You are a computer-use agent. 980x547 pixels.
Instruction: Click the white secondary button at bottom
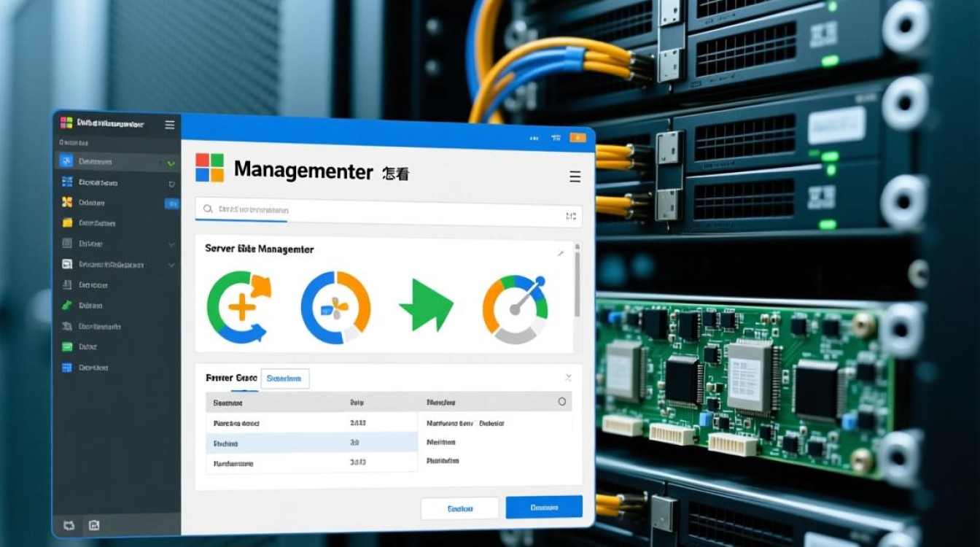pos(460,508)
